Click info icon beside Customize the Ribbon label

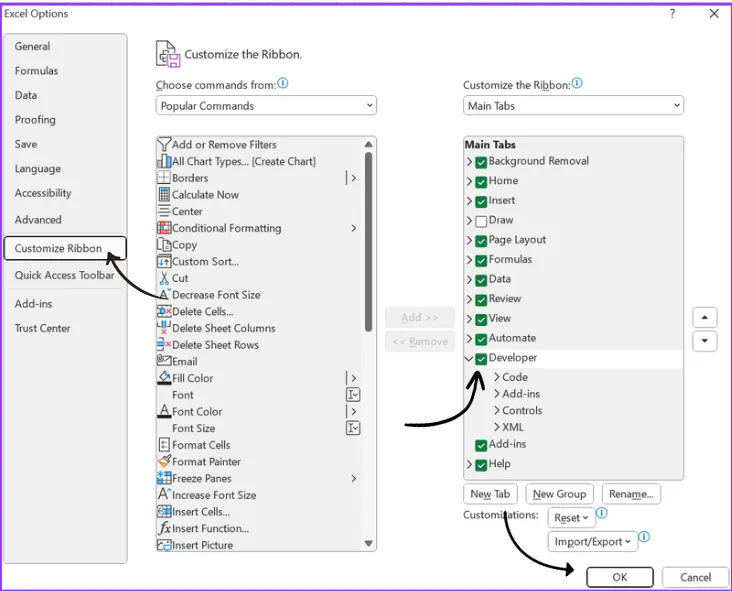(577, 84)
